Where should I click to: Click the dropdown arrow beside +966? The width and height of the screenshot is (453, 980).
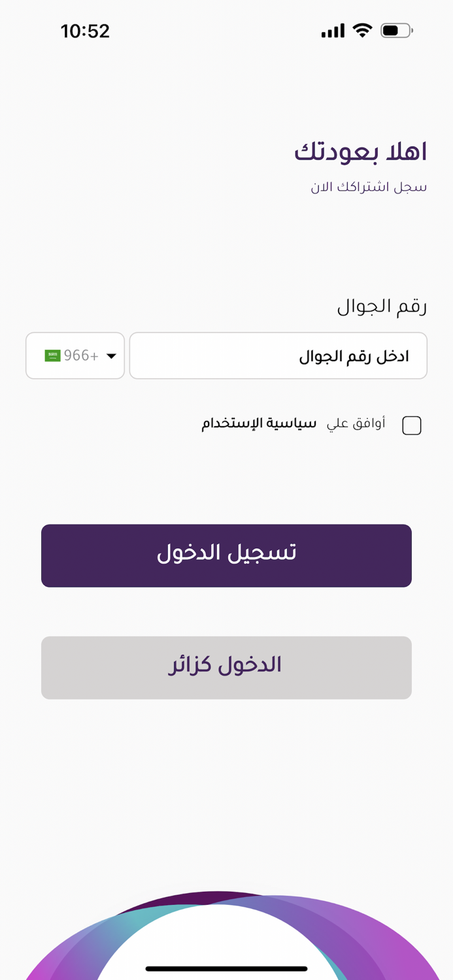pyautogui.click(x=111, y=356)
